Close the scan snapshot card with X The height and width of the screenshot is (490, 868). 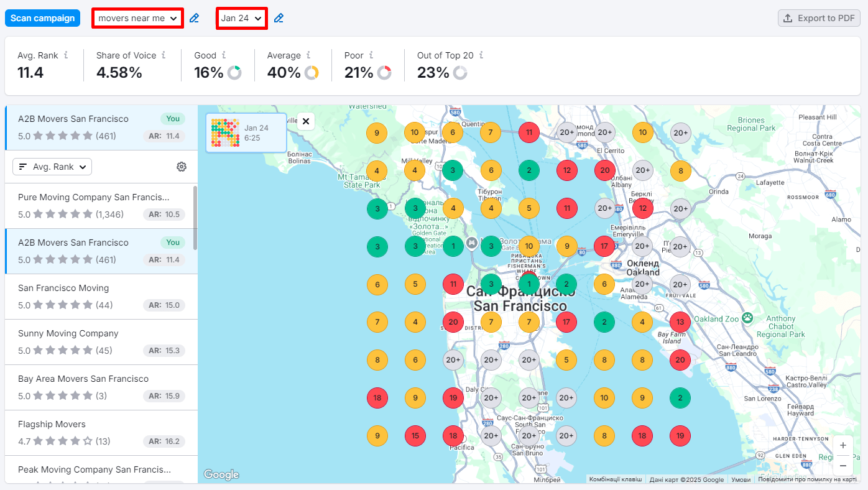point(305,121)
